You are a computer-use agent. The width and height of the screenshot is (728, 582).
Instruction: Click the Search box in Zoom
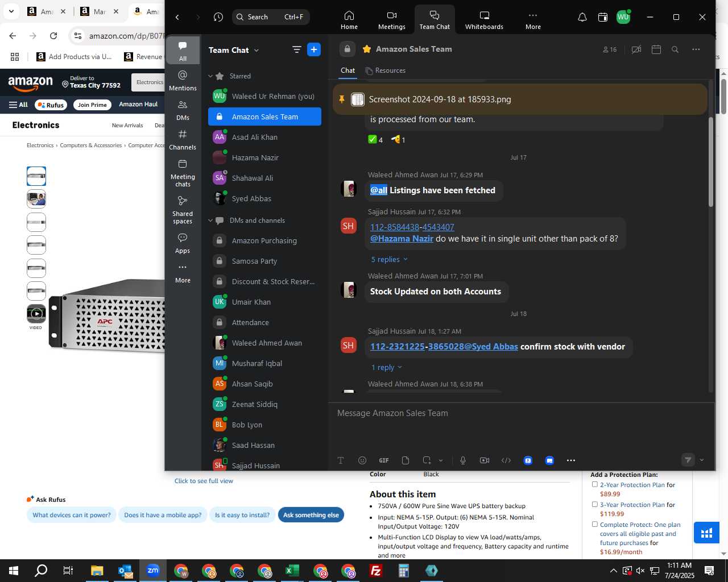tap(271, 17)
